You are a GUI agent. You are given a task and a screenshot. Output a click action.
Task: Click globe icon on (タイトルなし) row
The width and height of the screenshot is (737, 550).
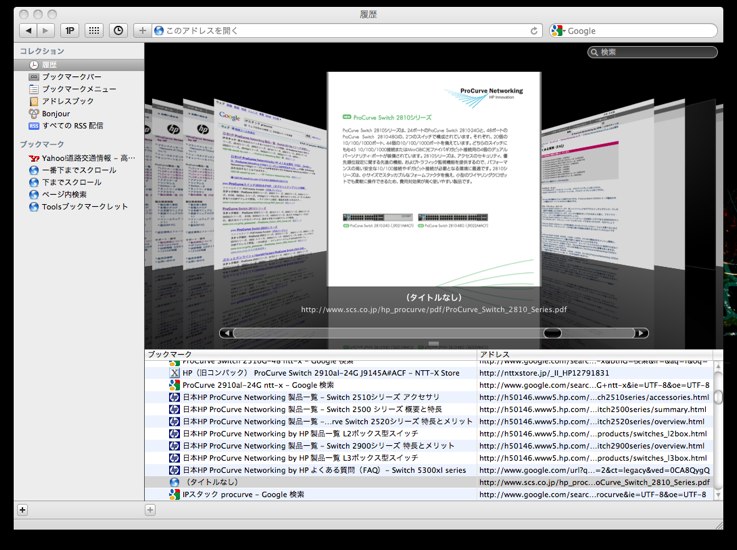pyautogui.click(x=174, y=483)
